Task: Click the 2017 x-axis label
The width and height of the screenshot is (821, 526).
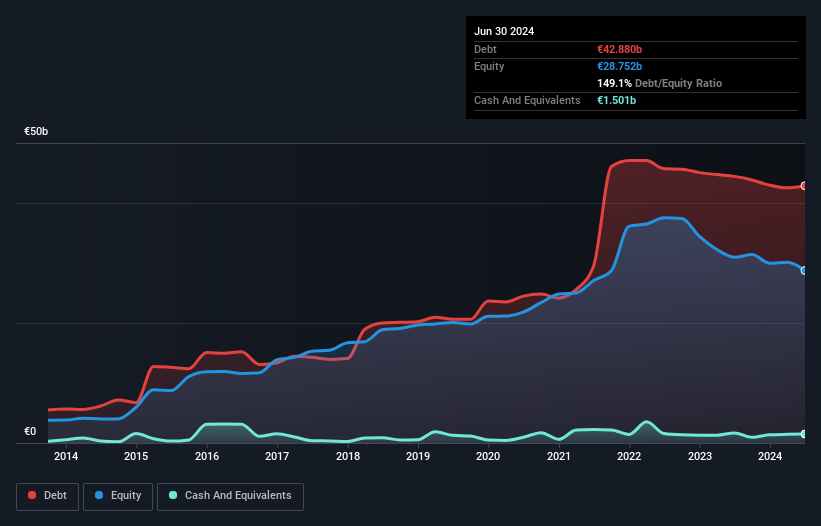Action: (277, 456)
